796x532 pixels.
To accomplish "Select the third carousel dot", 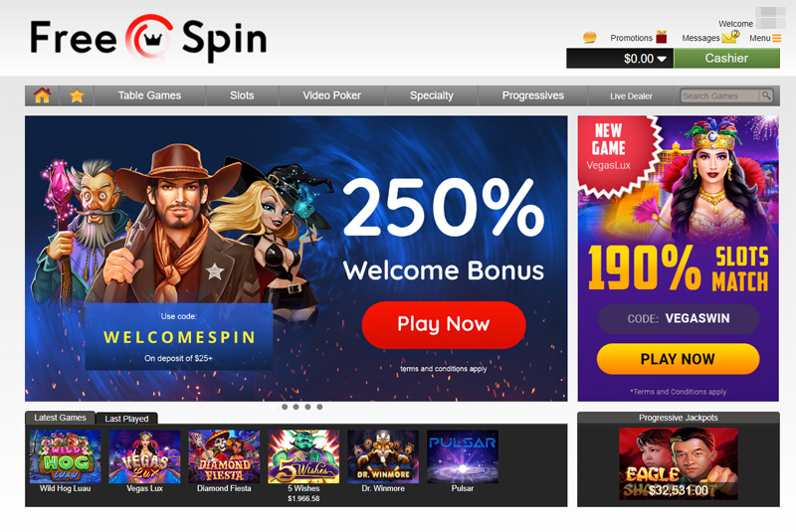I will point(296,407).
